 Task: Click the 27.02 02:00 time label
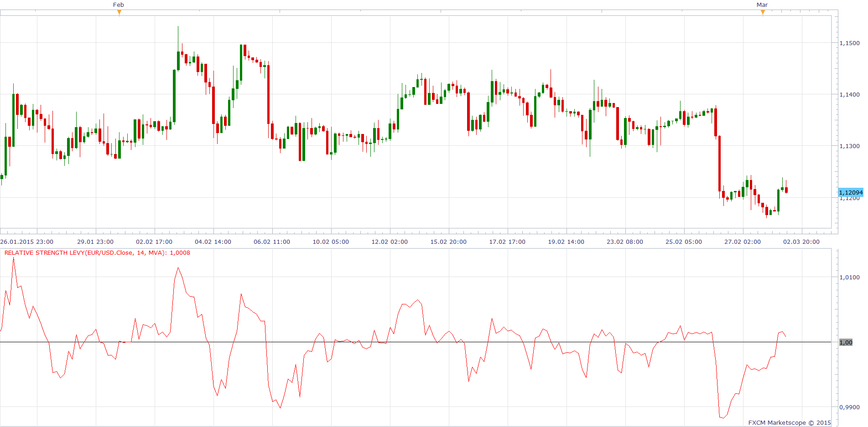click(x=743, y=242)
